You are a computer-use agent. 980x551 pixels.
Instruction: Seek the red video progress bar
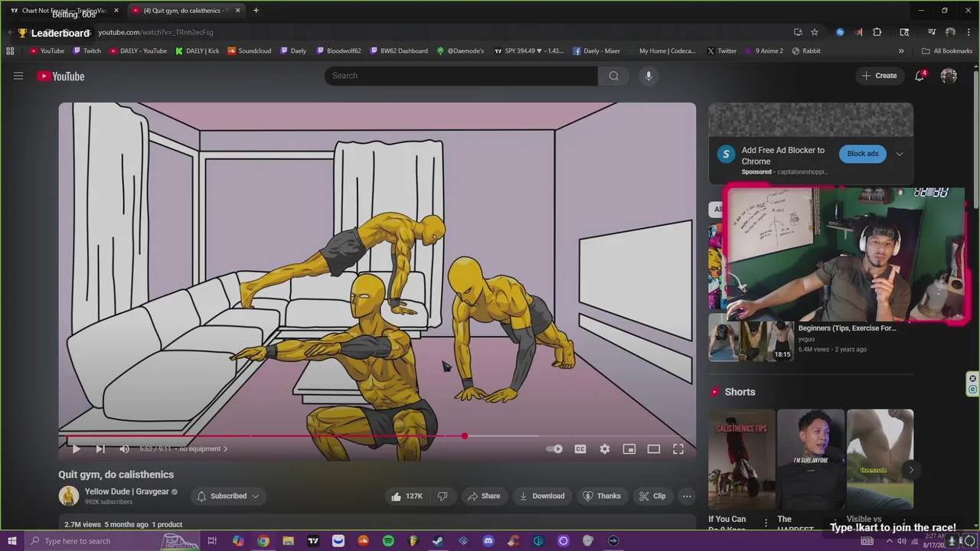click(377, 436)
